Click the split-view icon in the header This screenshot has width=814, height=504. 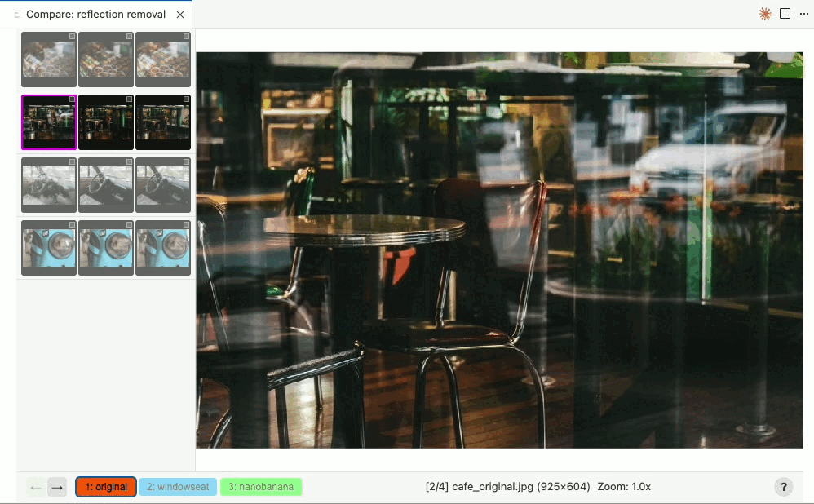point(785,14)
